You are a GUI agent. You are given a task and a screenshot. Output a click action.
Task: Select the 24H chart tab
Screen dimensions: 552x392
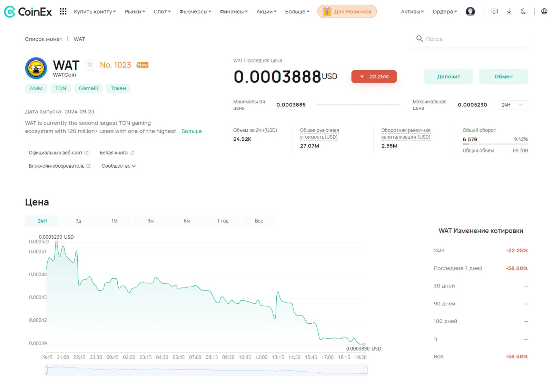(x=42, y=221)
